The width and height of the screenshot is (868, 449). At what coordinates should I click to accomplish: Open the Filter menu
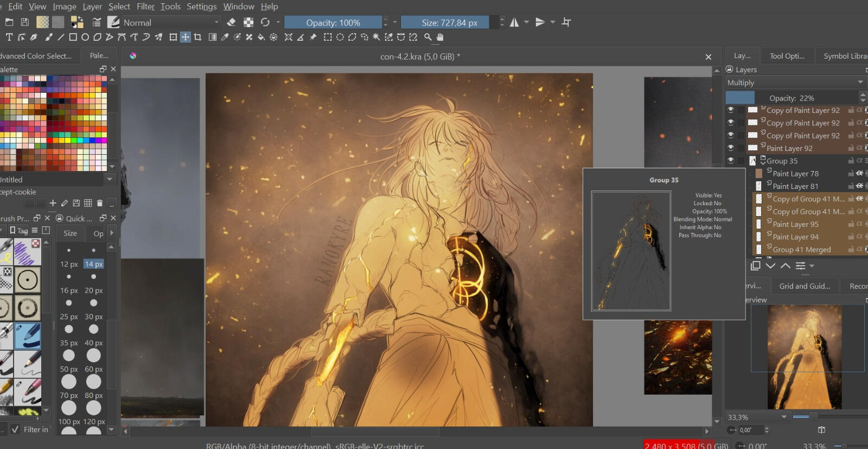(145, 7)
